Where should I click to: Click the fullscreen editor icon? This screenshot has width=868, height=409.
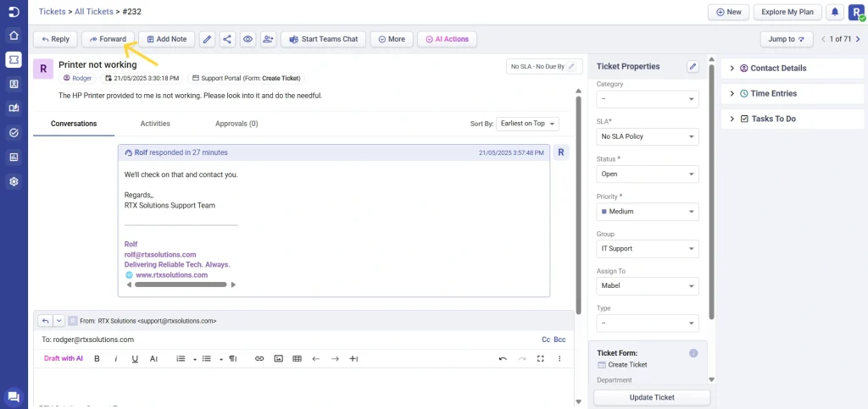[x=540, y=359]
